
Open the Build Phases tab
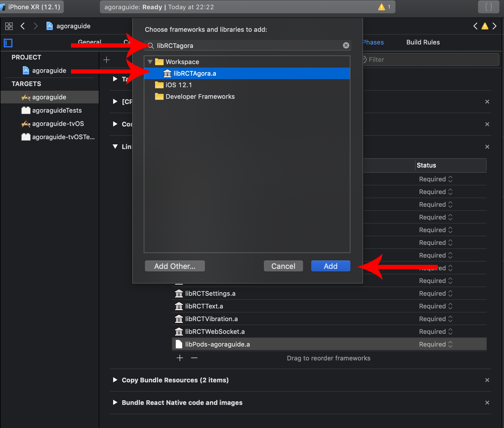pyautogui.click(x=374, y=42)
